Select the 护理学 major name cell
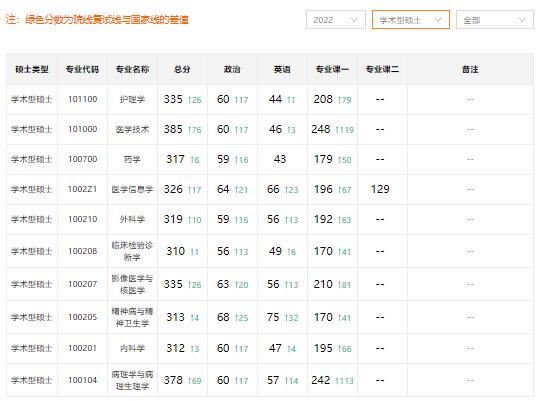This screenshot has height=401, width=540. tap(132, 100)
